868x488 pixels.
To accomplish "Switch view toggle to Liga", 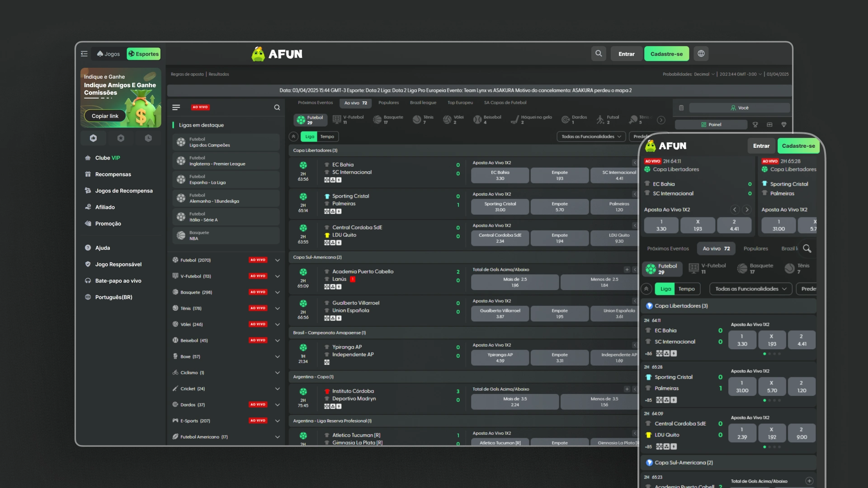I will click(310, 136).
